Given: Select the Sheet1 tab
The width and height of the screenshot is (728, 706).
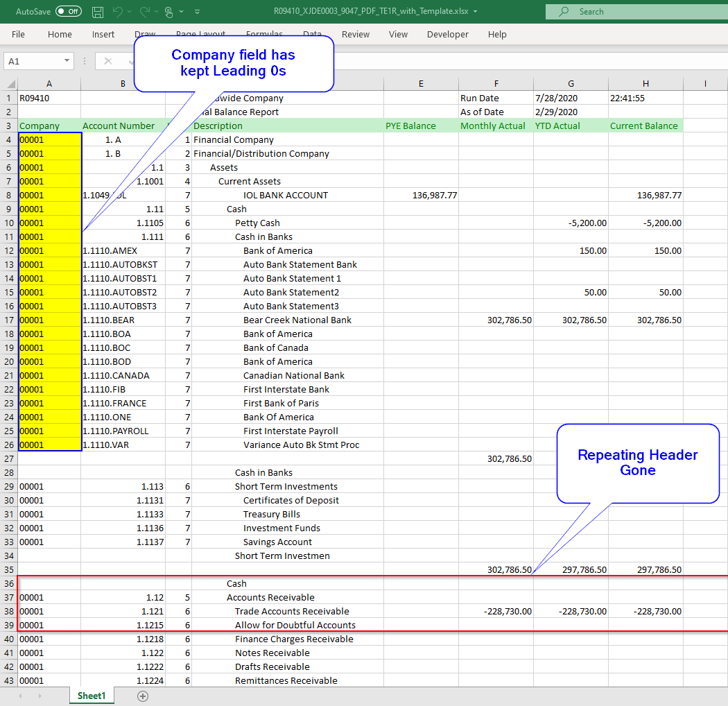Looking at the screenshot, I should tap(91, 696).
